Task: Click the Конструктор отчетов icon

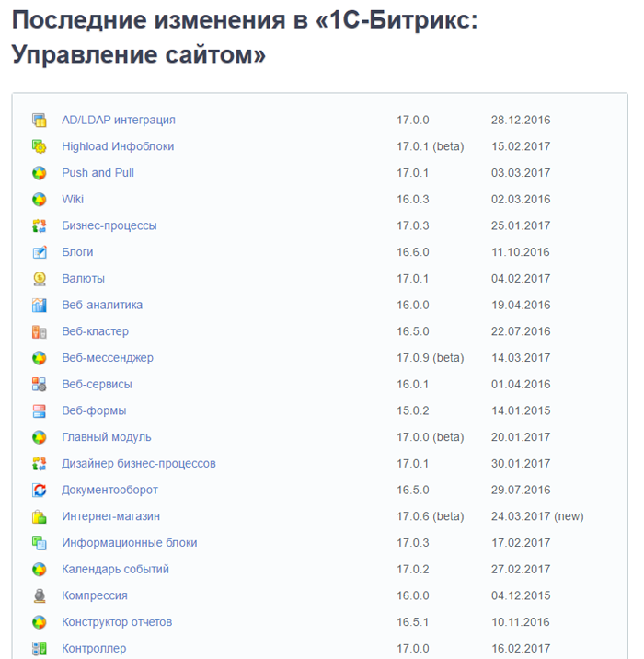Action: (40, 622)
